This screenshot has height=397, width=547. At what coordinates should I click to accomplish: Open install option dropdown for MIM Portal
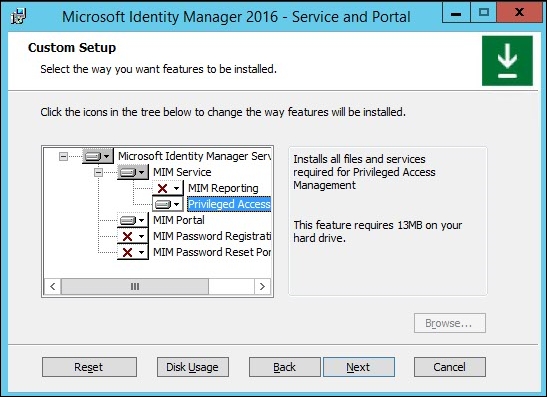(133, 220)
